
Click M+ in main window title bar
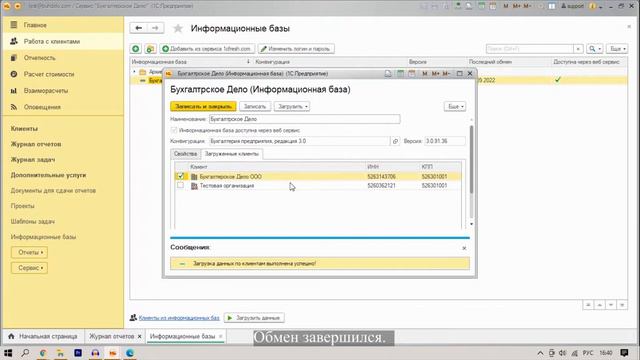516,6
